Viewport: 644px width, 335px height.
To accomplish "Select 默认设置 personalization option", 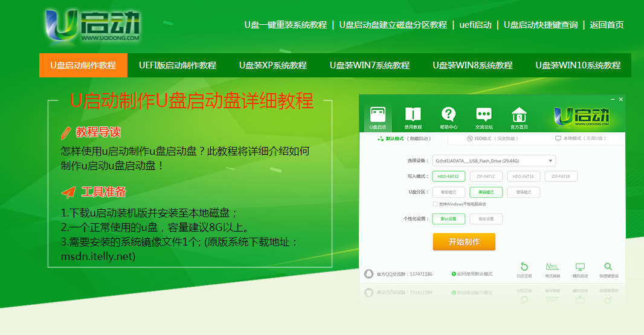I will [x=448, y=219].
